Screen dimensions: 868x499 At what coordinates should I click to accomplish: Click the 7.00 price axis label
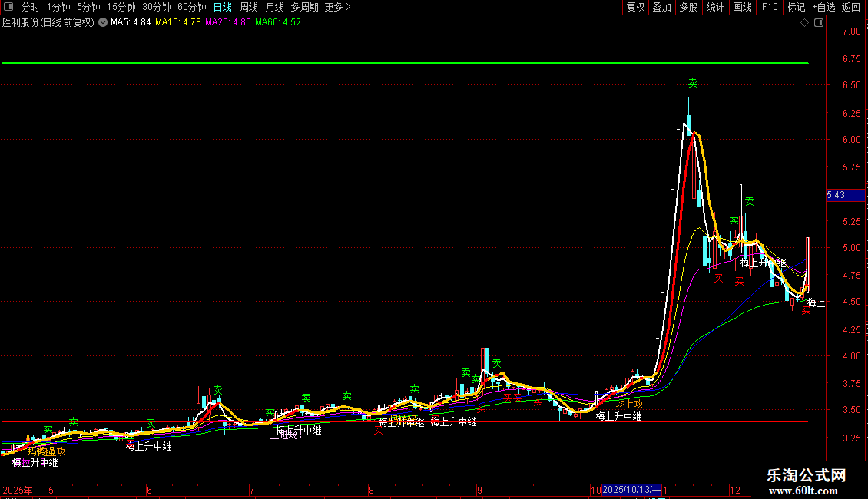tap(851, 31)
